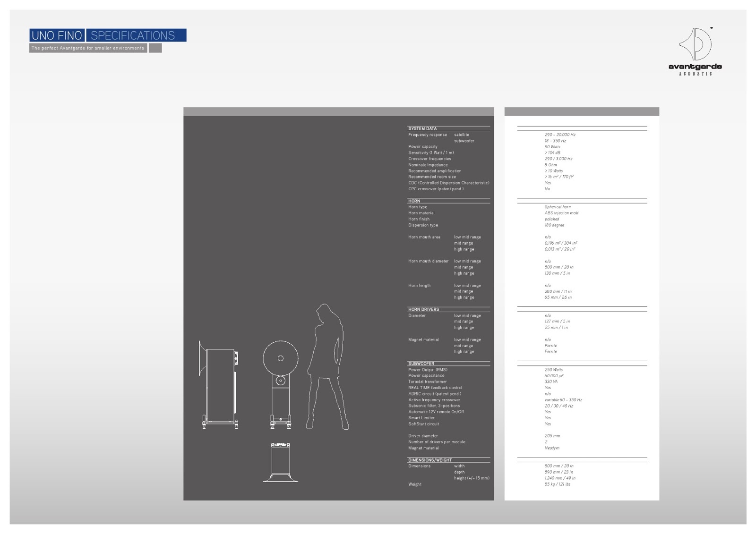Select the "Smart Limiter" label
This screenshot has height=534, width=756.
[421, 418]
